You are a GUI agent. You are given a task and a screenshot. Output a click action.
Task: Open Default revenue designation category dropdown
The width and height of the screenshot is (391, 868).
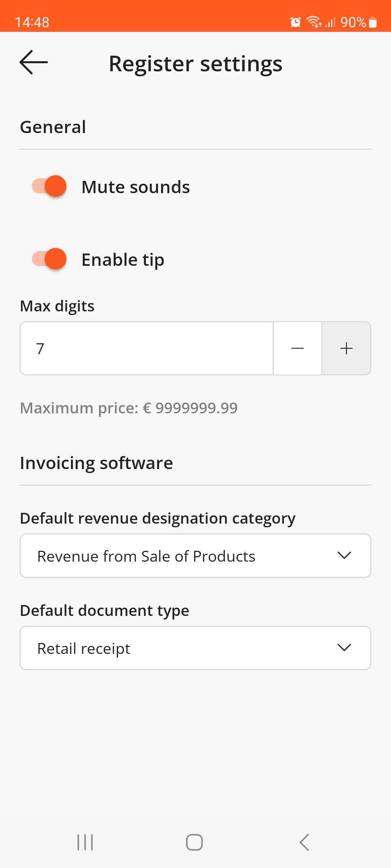click(195, 556)
